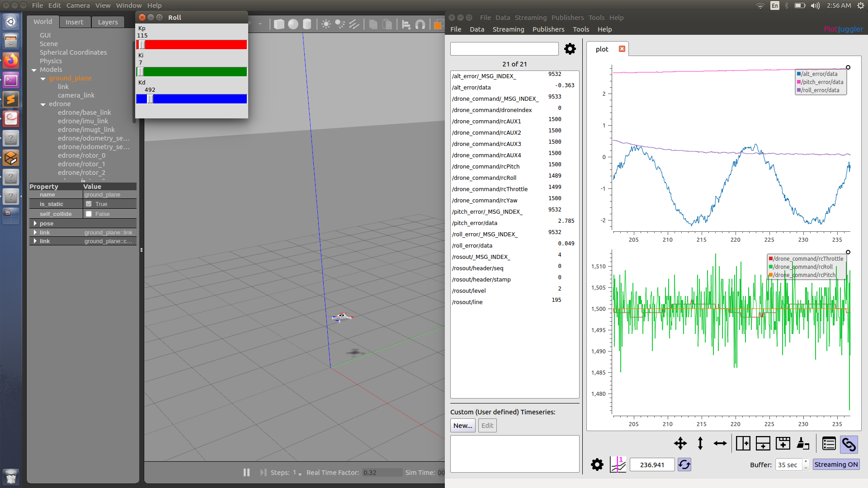
Task: Click the copy icon in Gazebo toolbar
Action: [x=373, y=24]
